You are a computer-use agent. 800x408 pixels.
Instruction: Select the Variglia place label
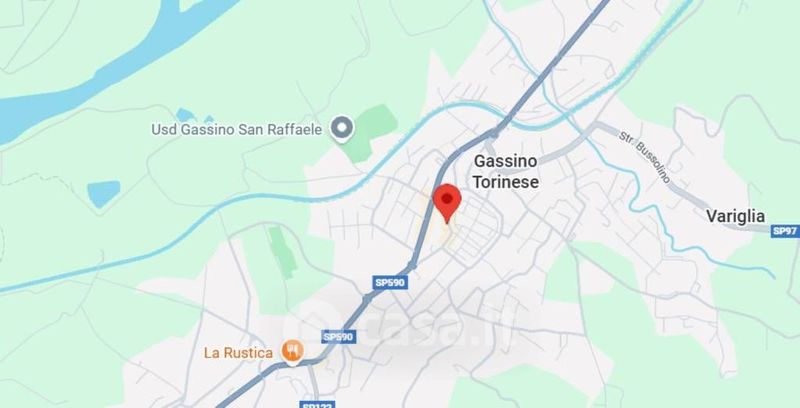click(735, 216)
